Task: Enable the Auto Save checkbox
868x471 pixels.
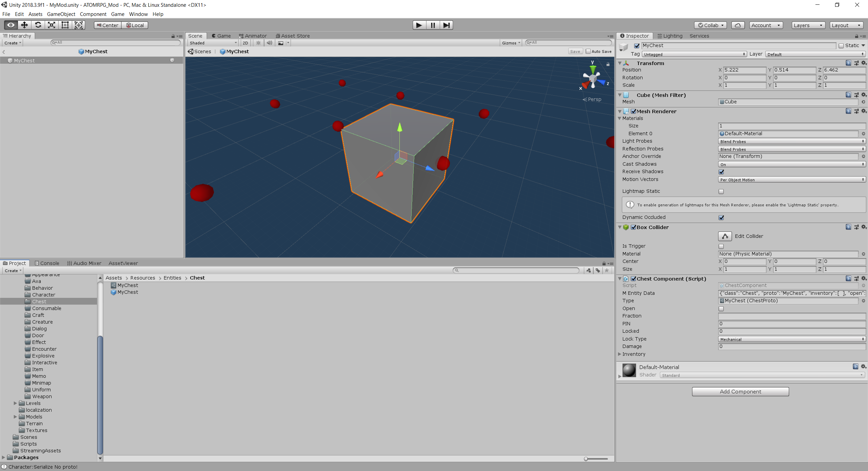Action: coord(588,52)
